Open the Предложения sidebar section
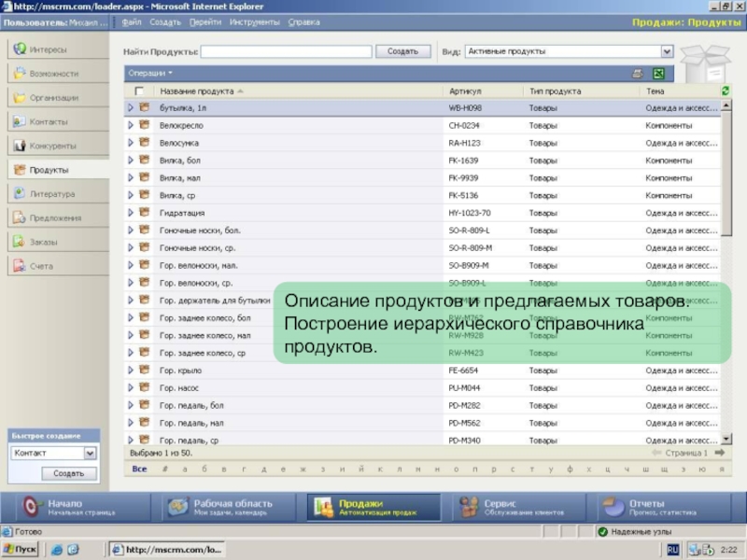 click(x=58, y=217)
